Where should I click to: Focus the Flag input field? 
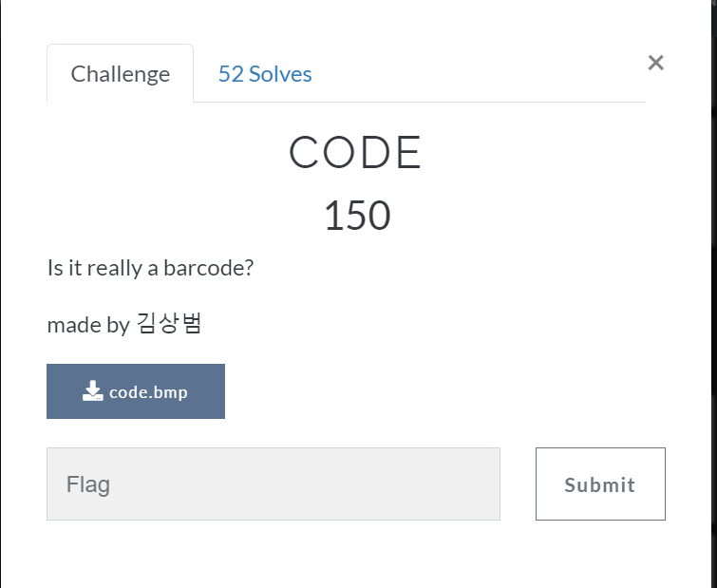(x=274, y=484)
